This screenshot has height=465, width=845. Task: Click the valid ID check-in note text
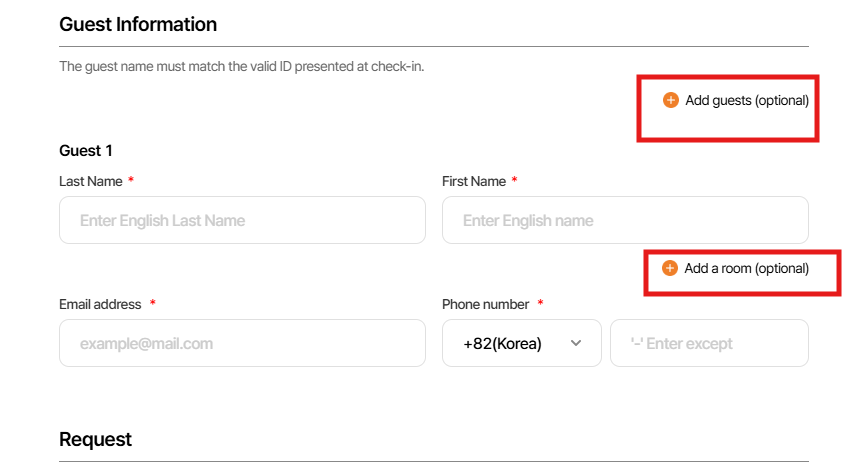(241, 67)
